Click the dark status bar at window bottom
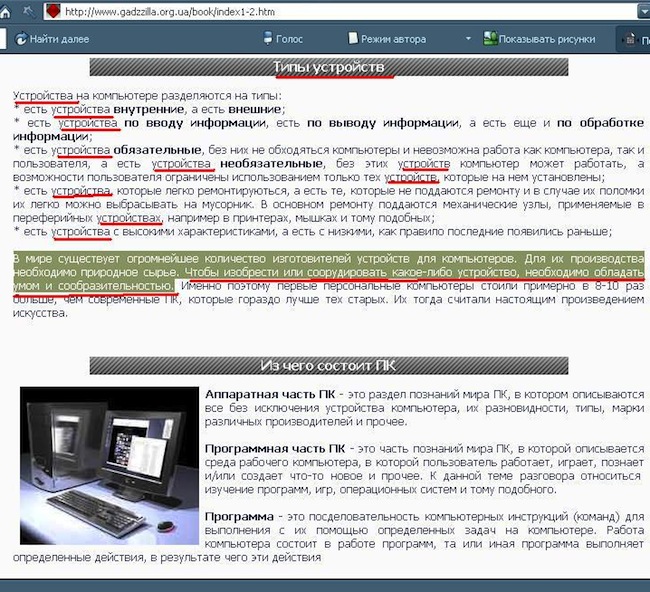 pos(325,584)
